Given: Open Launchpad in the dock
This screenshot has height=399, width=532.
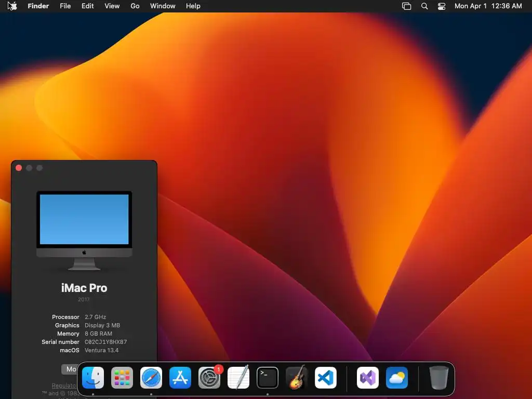Looking at the screenshot, I should pos(122,378).
